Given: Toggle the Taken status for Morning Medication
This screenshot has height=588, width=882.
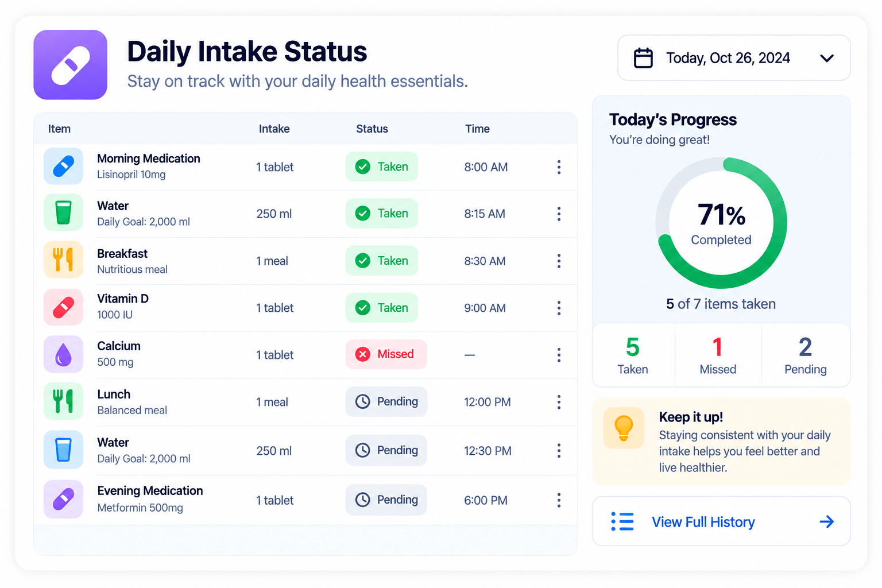Looking at the screenshot, I should click(381, 167).
